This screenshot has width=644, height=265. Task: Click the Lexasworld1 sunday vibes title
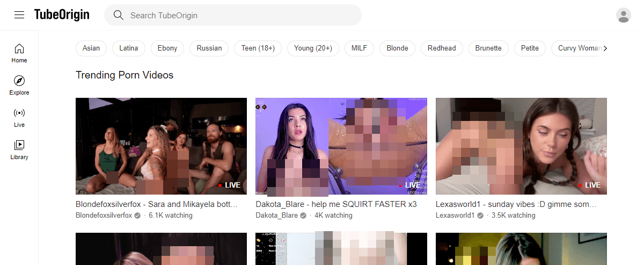(x=516, y=204)
